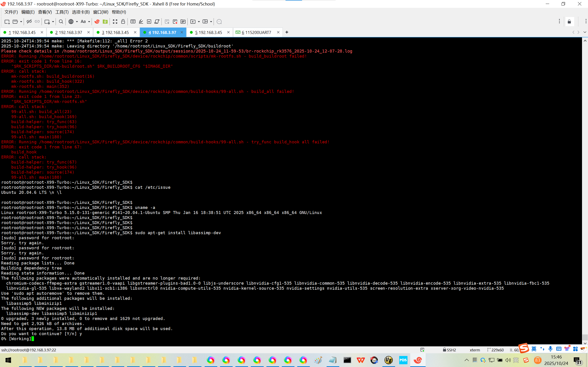Launch Xftp with the green toolbar icon
The height and width of the screenshot is (367, 588).
click(105, 22)
